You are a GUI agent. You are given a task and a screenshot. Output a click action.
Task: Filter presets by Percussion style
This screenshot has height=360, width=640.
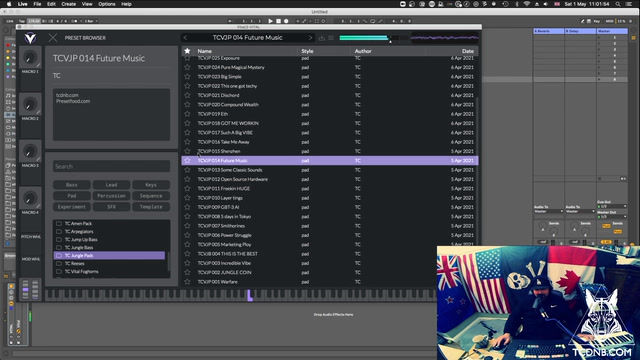pyautogui.click(x=111, y=196)
